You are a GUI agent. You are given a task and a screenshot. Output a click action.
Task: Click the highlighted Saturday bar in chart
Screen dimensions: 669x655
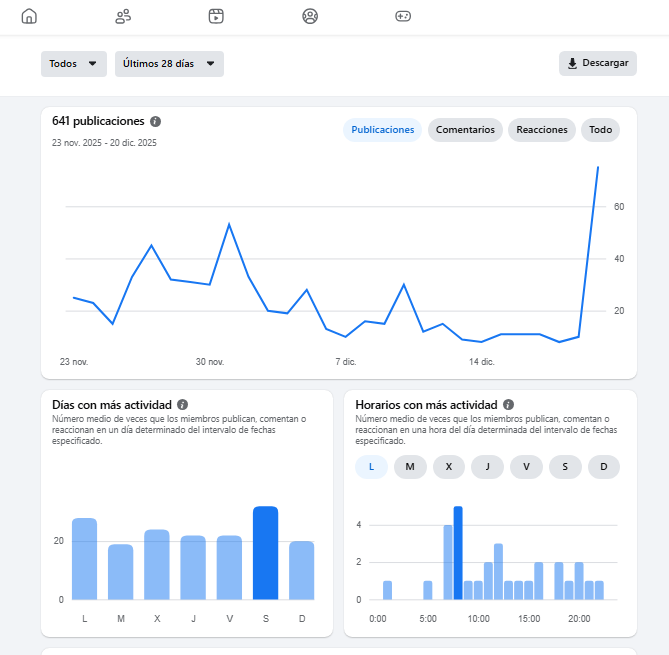(265, 553)
